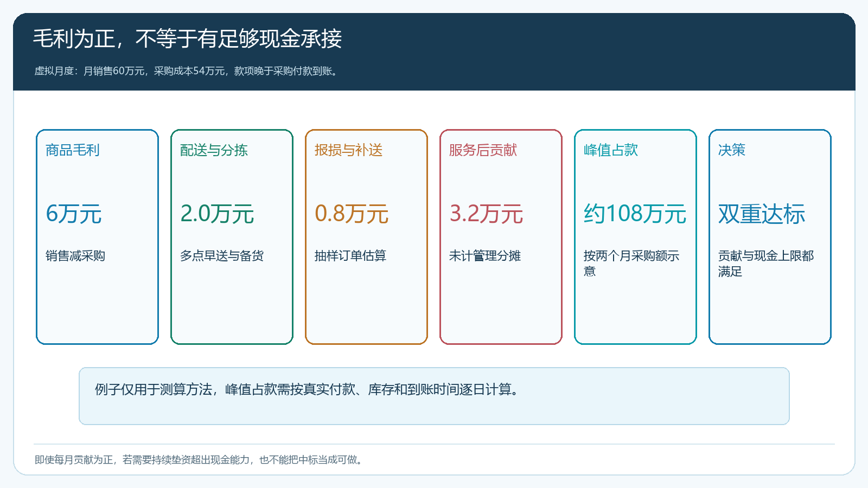Click the 决策 card heading
Screen dimensions: 868x488
(x=732, y=150)
